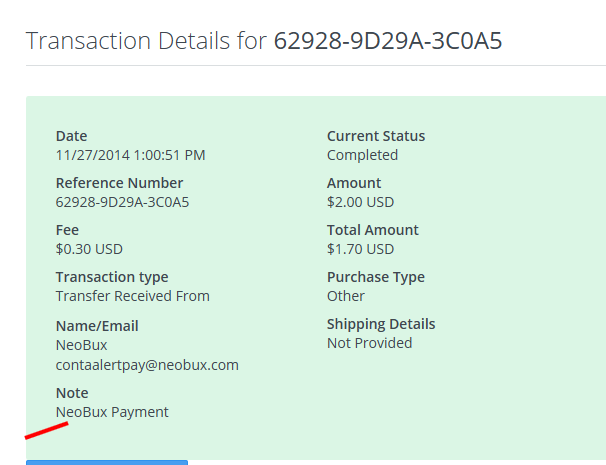Click the Purchase Type label

[376, 277]
